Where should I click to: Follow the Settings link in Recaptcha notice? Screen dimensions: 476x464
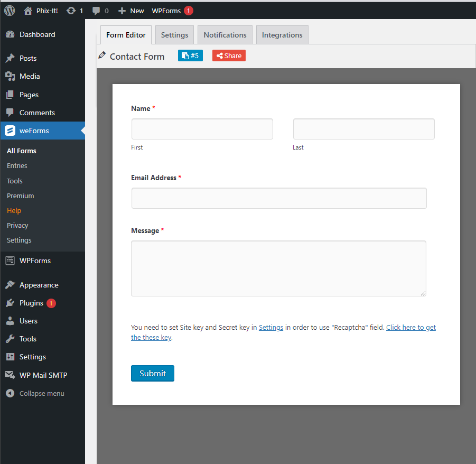pyautogui.click(x=270, y=327)
